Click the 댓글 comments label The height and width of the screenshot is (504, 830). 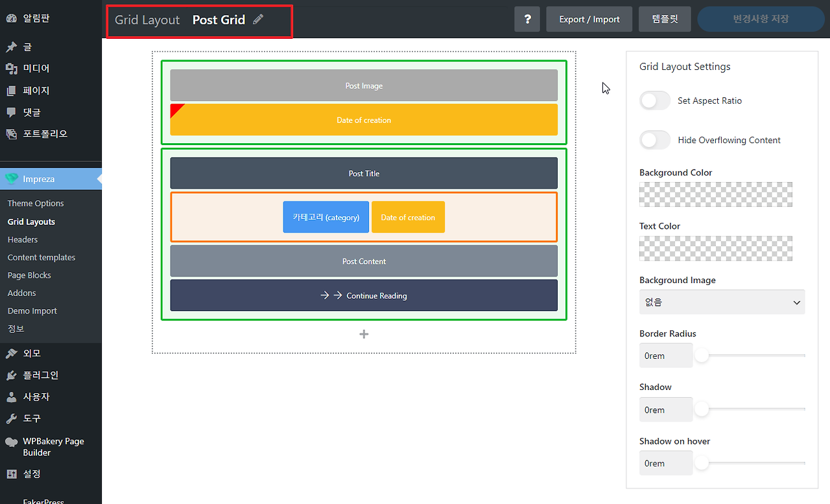[x=32, y=113]
